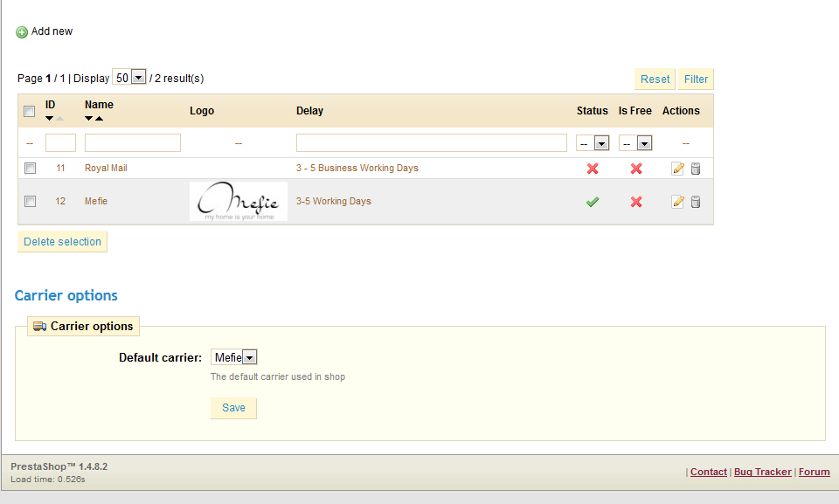Click the blue Carrier options heading

(66, 295)
